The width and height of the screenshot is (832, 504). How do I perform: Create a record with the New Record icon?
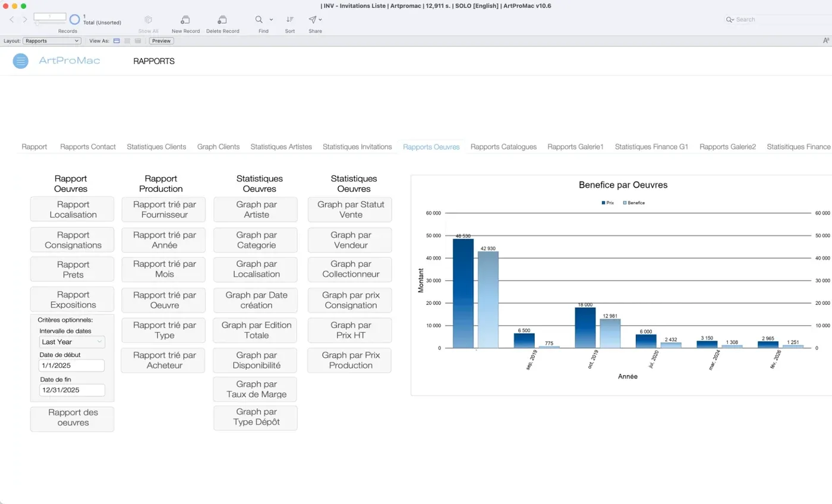185,20
